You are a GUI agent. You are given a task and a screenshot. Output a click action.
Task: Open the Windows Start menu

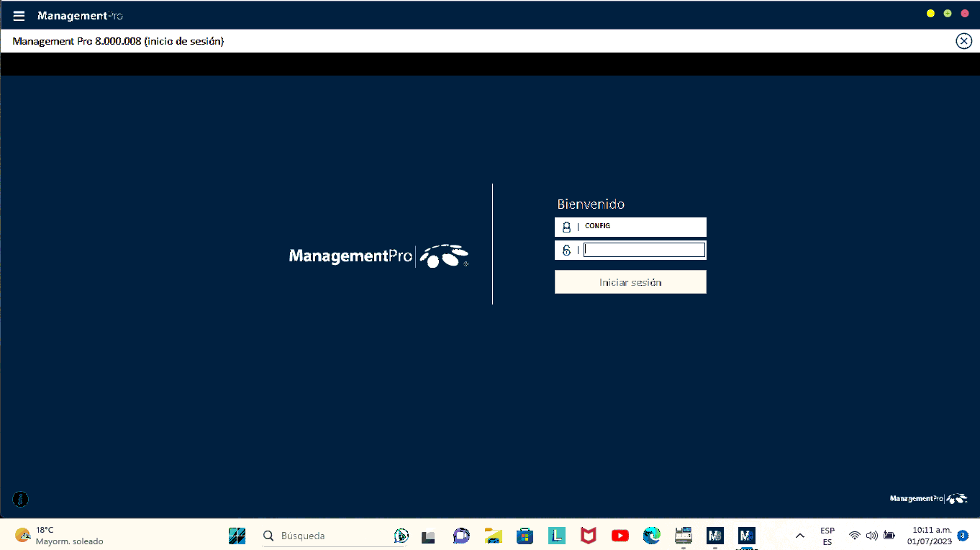(x=237, y=536)
